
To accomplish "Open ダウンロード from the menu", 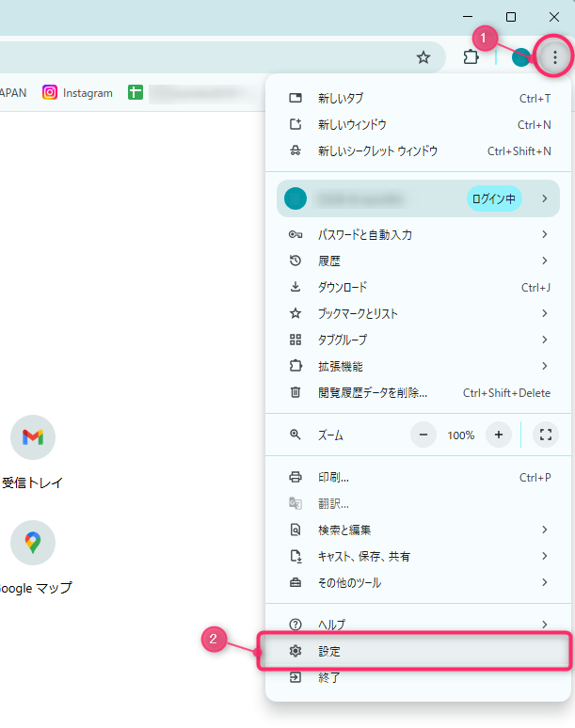I will point(343,287).
